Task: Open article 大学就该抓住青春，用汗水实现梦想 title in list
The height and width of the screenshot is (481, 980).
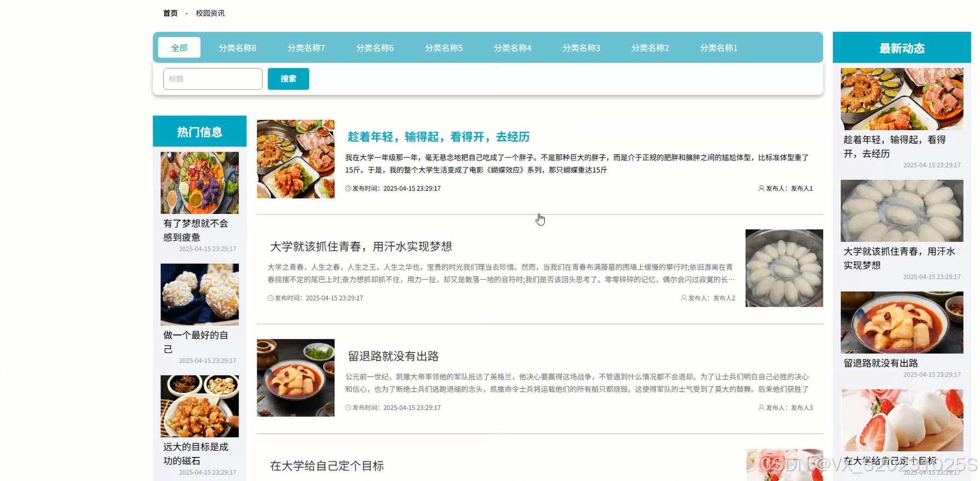Action: (x=361, y=247)
